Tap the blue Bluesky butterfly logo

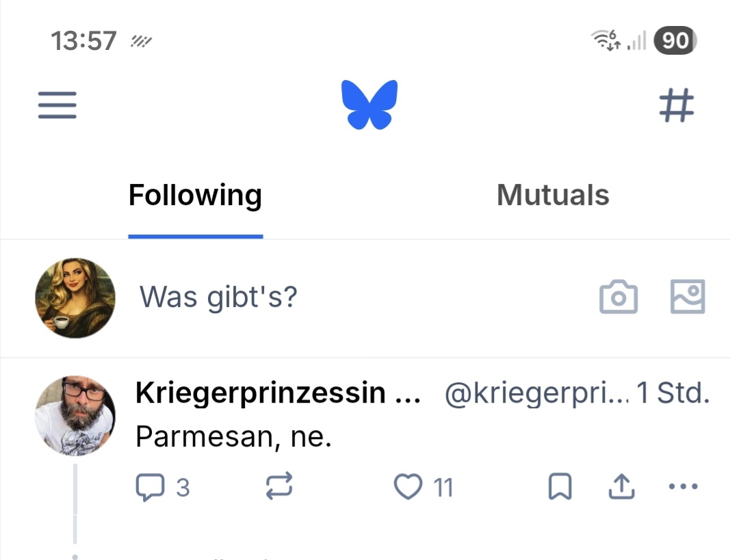pos(369,105)
